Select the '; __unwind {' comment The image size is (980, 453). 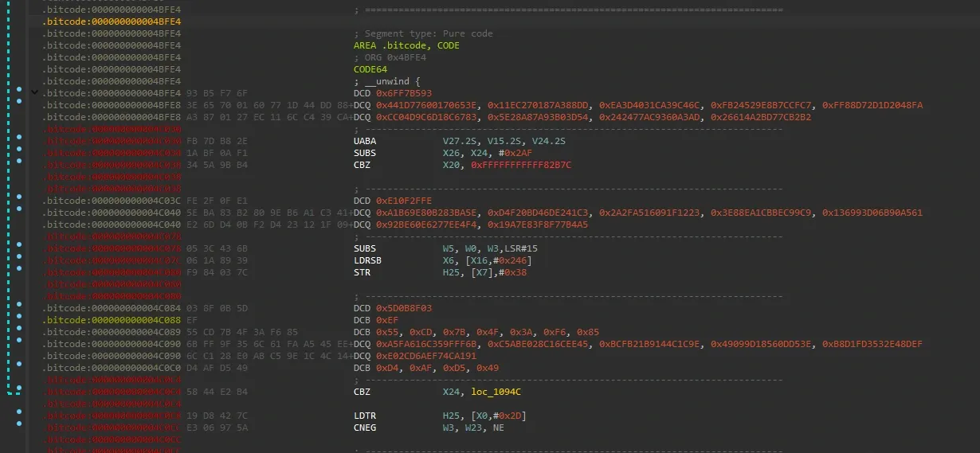[x=386, y=81]
